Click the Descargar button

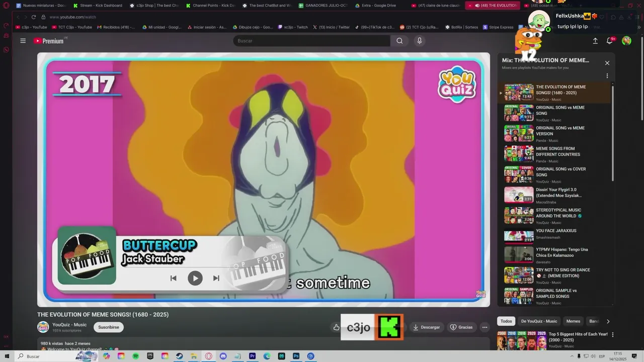(x=427, y=327)
